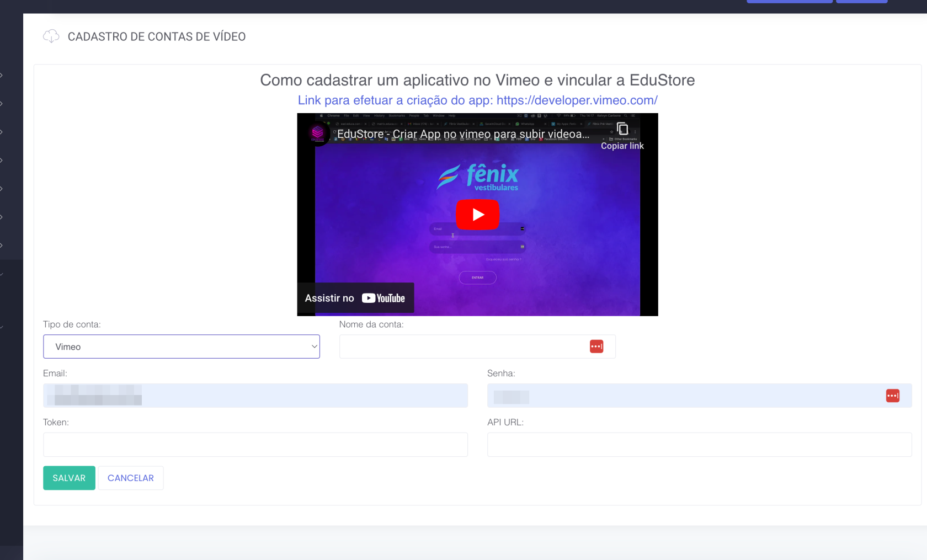This screenshot has width=927, height=560.
Task: Click red password manager icon in Senha field
Action: pyautogui.click(x=892, y=396)
